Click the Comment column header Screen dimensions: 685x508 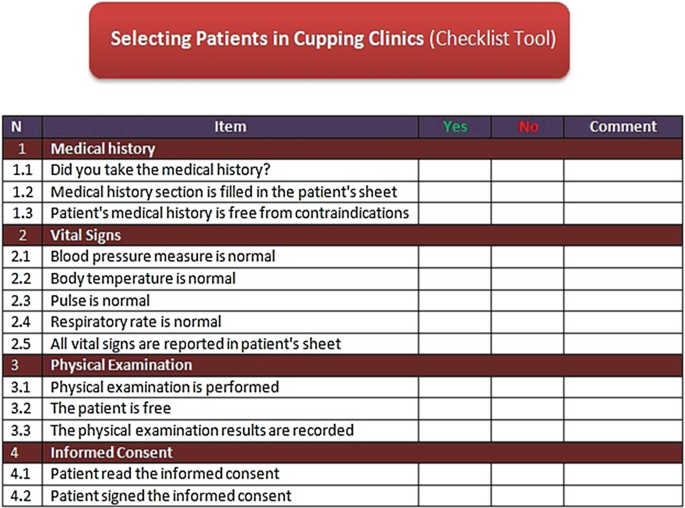tap(622, 127)
